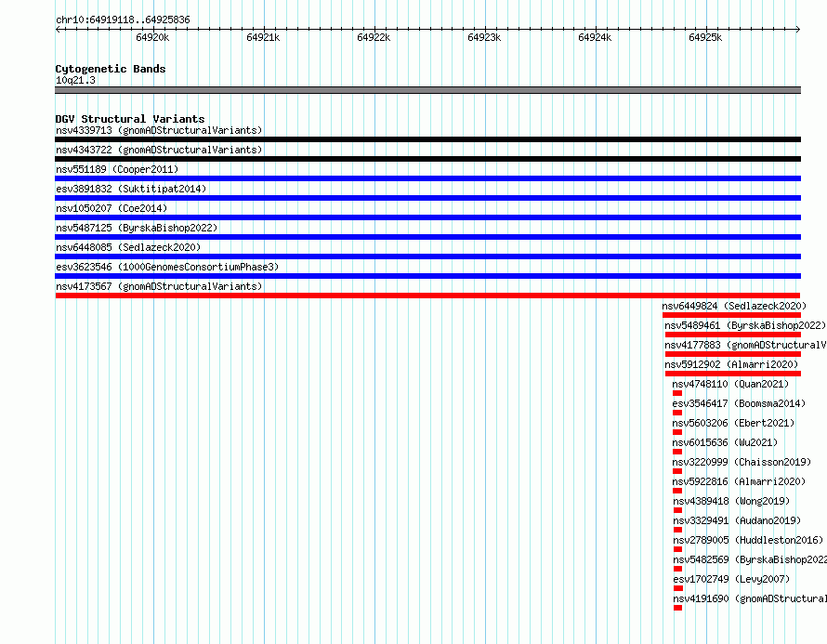
Task: Click small red mark under esv1702749
Action: 677,588
